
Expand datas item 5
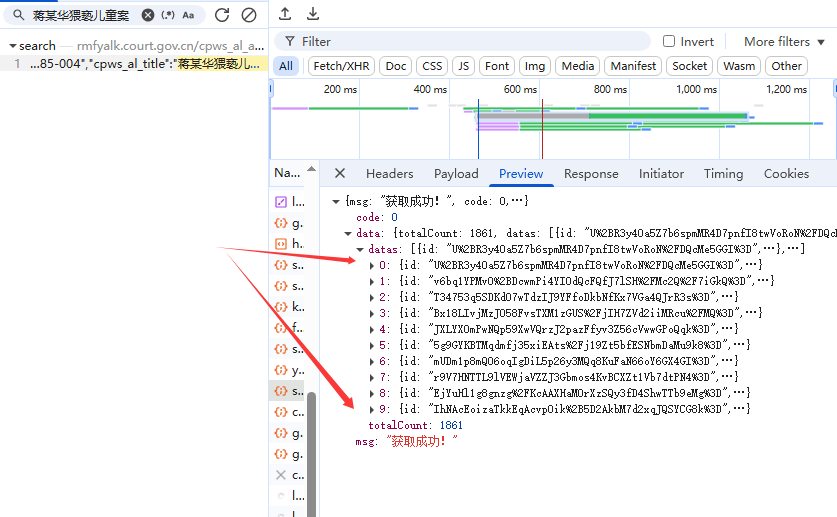tap(372, 345)
